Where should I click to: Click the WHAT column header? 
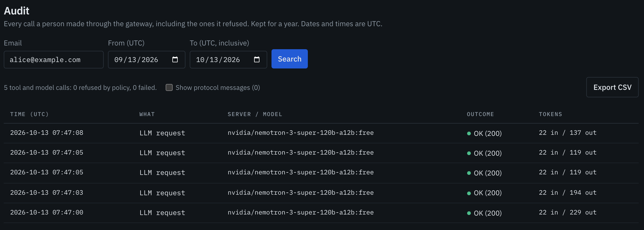147,114
